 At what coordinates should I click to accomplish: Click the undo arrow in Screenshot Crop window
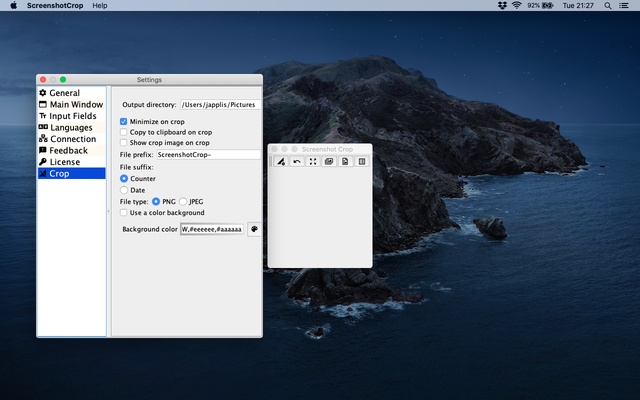click(297, 162)
